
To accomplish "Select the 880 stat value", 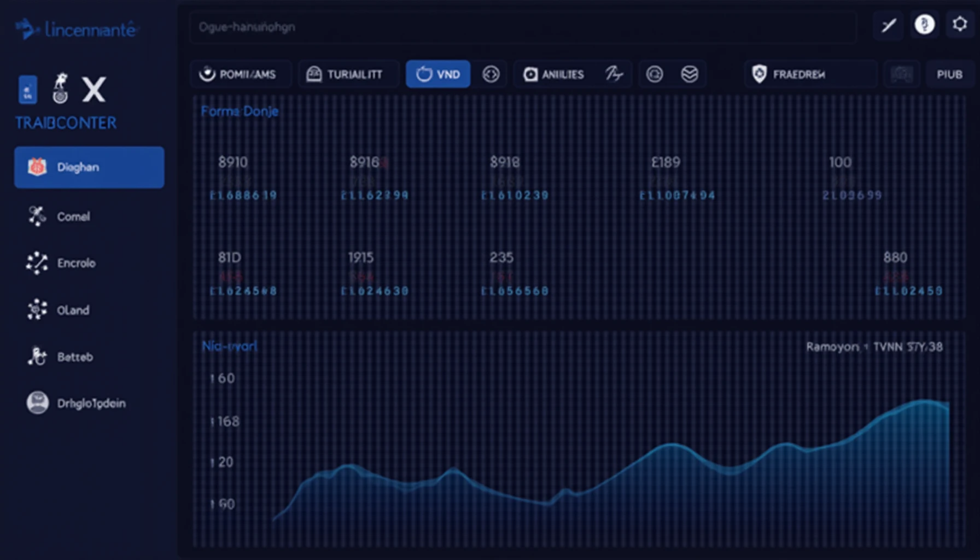I will [x=895, y=258].
